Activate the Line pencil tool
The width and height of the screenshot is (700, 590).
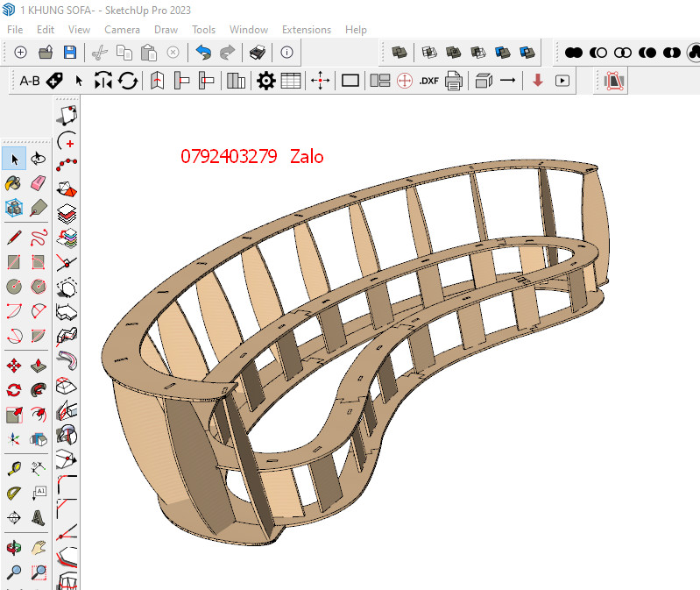point(14,238)
